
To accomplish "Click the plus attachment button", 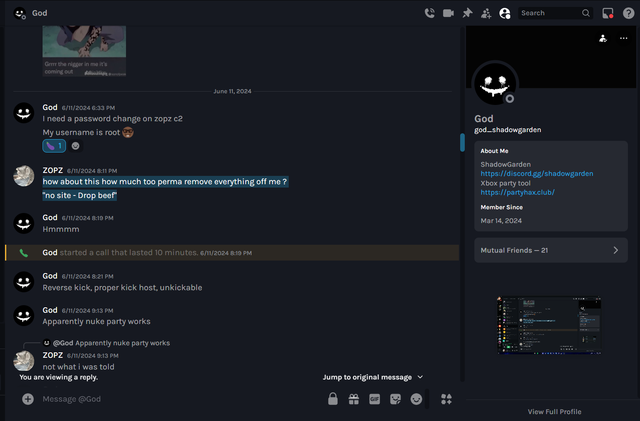I will pos(28,399).
